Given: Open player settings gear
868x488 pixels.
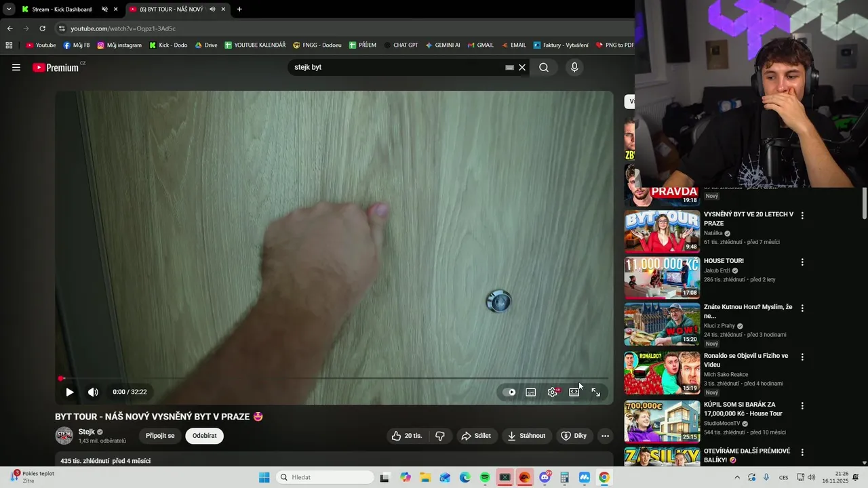Looking at the screenshot, I should 553,392.
